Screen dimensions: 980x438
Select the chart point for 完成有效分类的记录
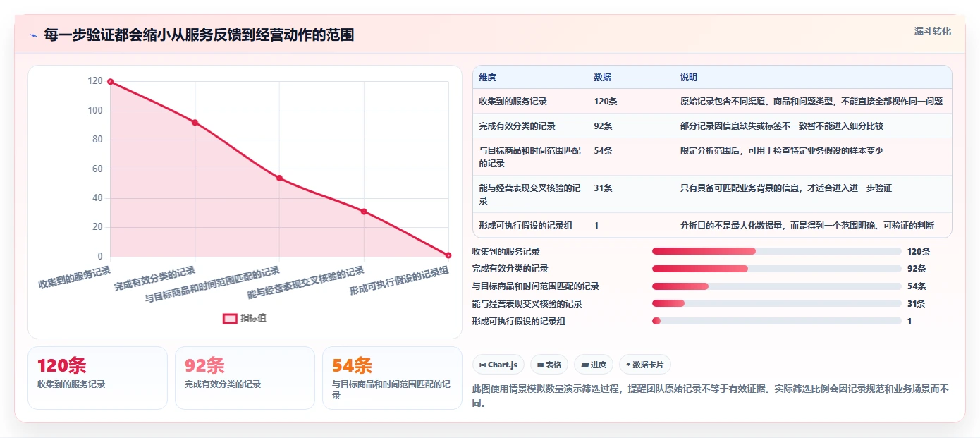tap(195, 123)
